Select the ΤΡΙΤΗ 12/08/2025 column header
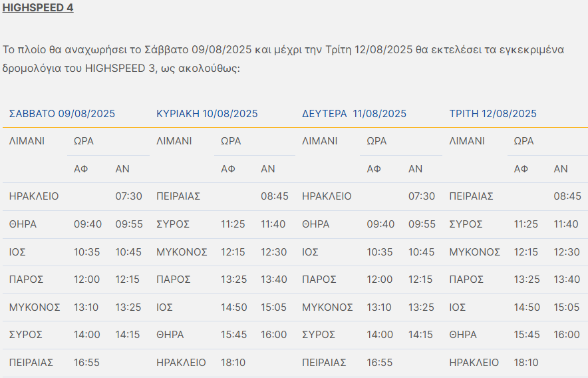 click(x=493, y=114)
